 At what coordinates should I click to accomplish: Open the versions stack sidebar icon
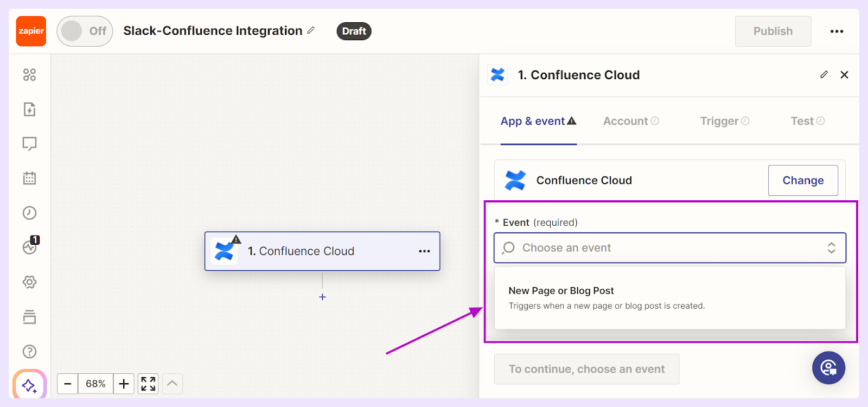29,317
